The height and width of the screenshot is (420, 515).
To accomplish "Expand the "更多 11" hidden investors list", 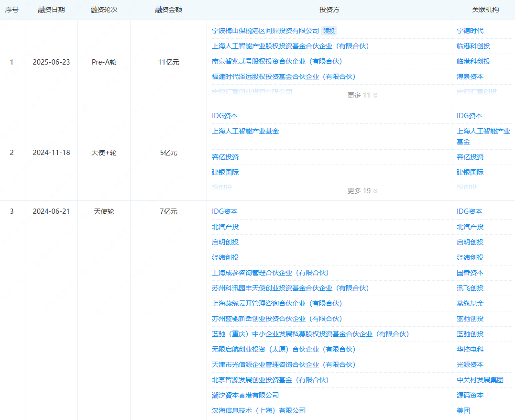I will [x=362, y=95].
